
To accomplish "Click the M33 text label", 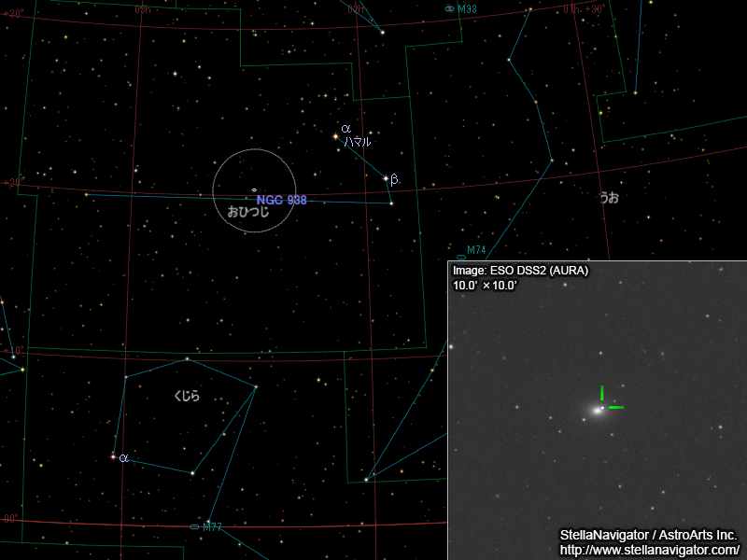I will coord(467,9).
